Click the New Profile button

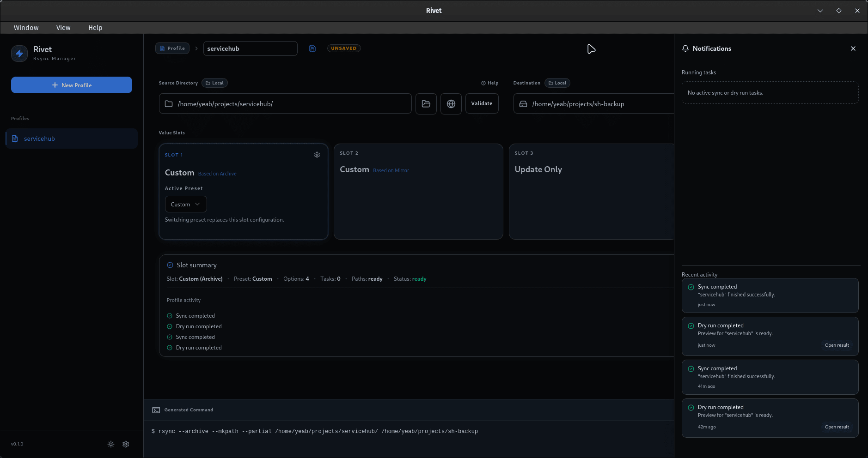pyautogui.click(x=72, y=85)
